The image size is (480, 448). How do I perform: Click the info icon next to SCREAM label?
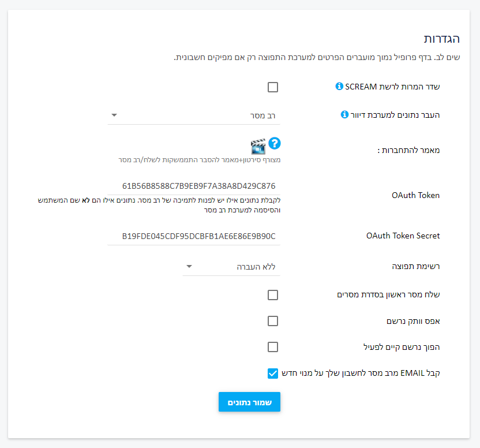(x=339, y=86)
